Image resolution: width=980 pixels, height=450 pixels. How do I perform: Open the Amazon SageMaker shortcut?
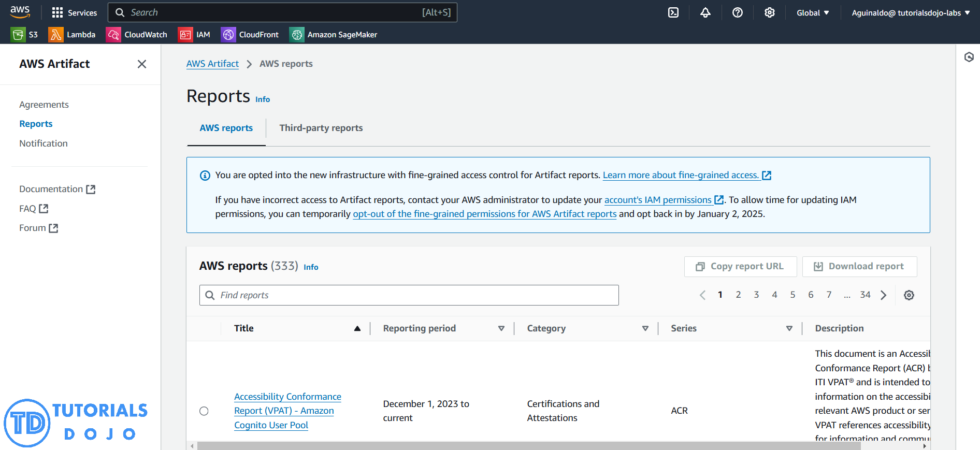(333, 35)
